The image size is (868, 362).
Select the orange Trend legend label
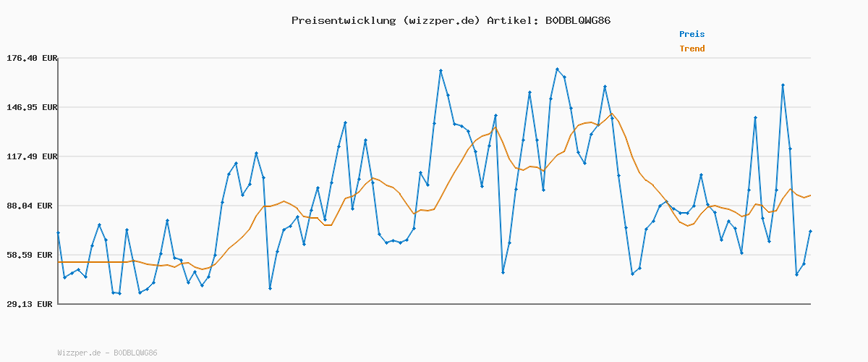click(692, 49)
